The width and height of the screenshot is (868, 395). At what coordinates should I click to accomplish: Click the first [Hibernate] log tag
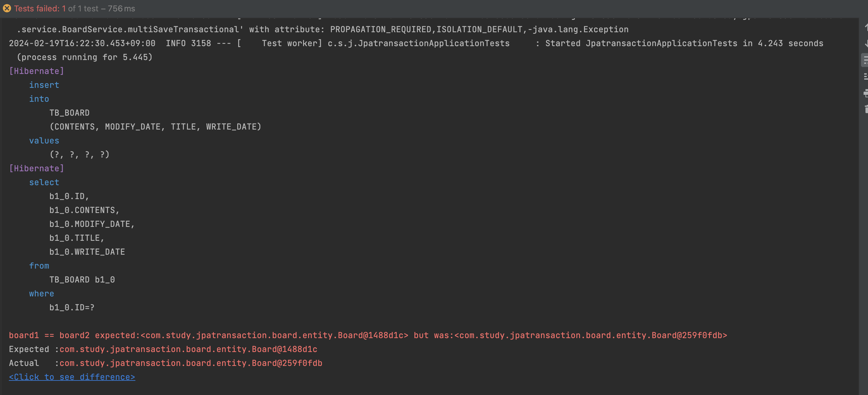[x=36, y=71]
